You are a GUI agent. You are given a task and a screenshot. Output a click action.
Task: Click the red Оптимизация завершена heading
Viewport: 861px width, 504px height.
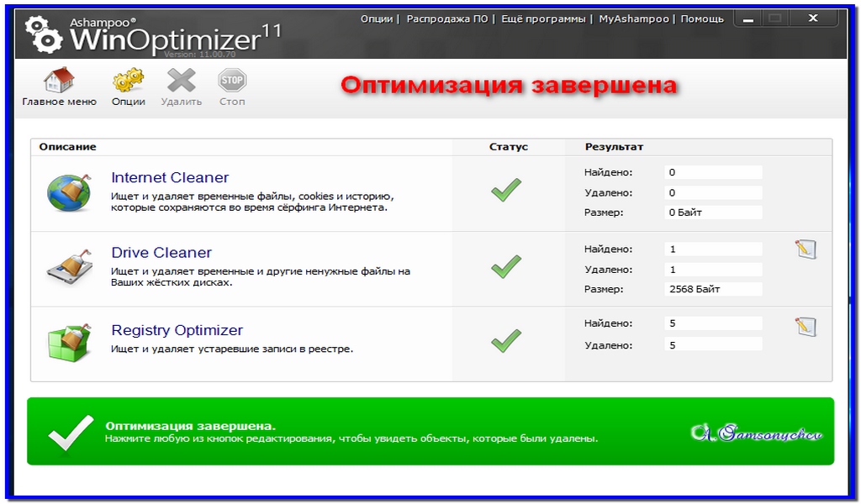pyautogui.click(x=509, y=86)
